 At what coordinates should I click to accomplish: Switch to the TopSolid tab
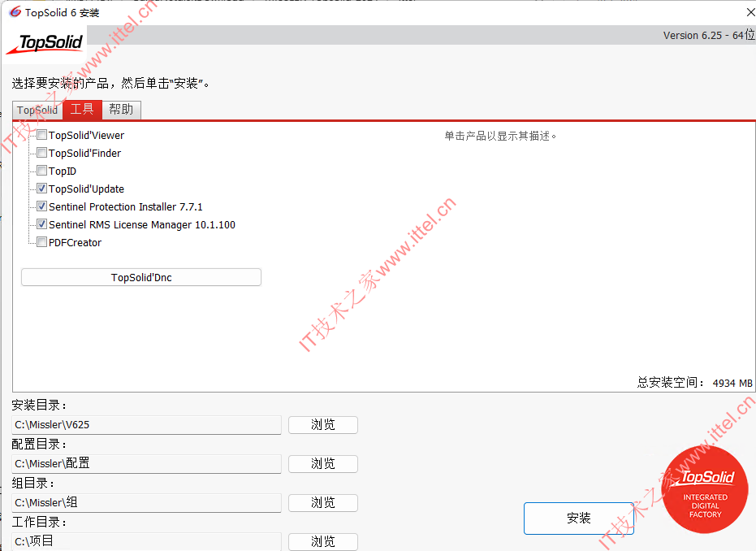coord(37,111)
